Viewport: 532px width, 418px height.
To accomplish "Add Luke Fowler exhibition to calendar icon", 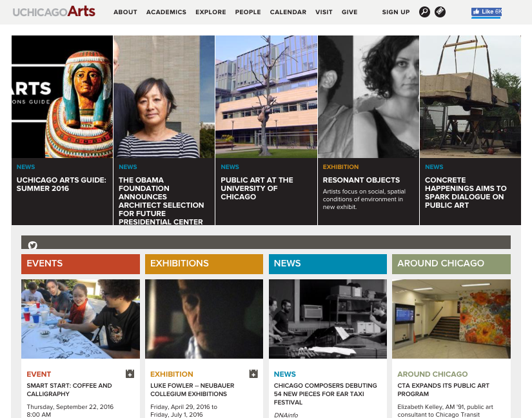I will [253, 373].
